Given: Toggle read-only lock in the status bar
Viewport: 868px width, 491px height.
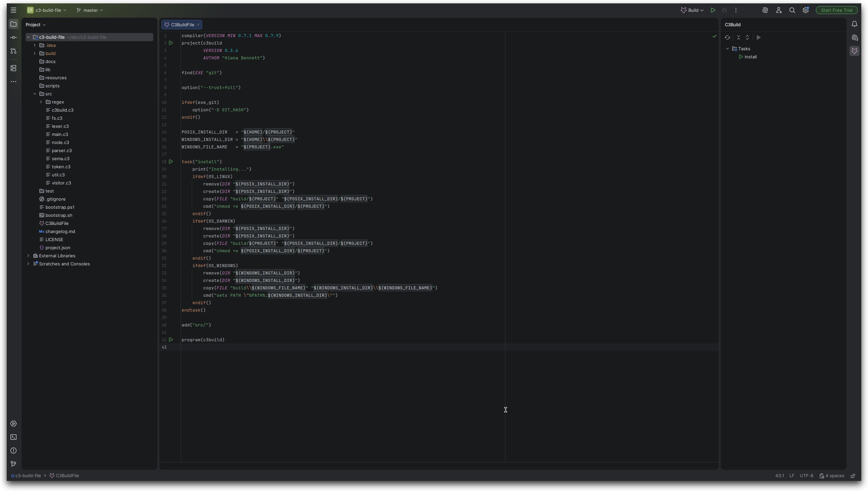Looking at the screenshot, I should 853,476.
